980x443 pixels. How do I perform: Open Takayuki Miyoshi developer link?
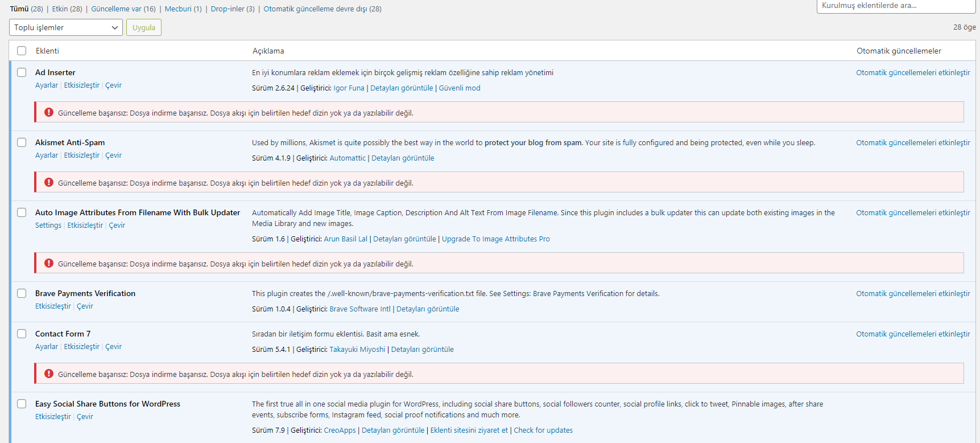pyautogui.click(x=357, y=350)
